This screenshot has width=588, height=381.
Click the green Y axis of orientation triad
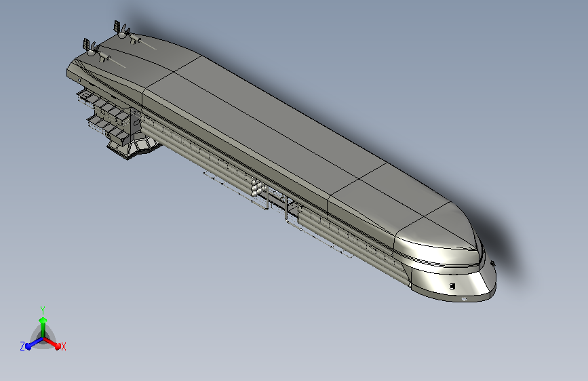43,327
